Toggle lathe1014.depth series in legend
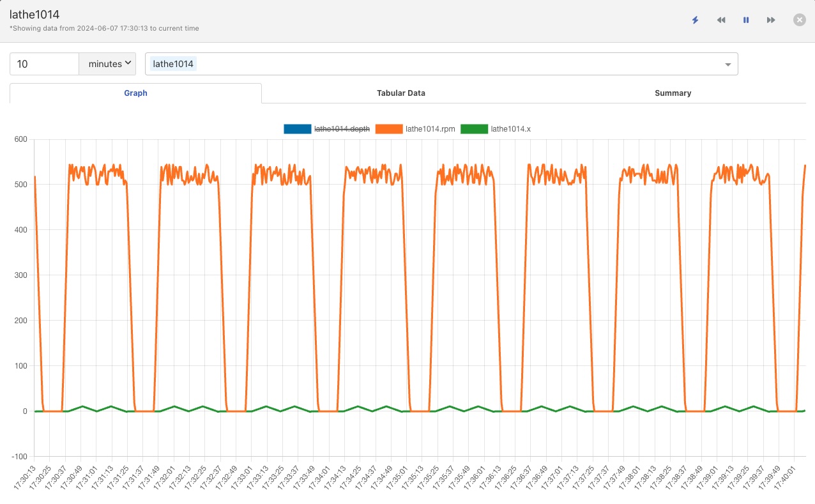Viewport: 815px width, 504px height. 342,129
